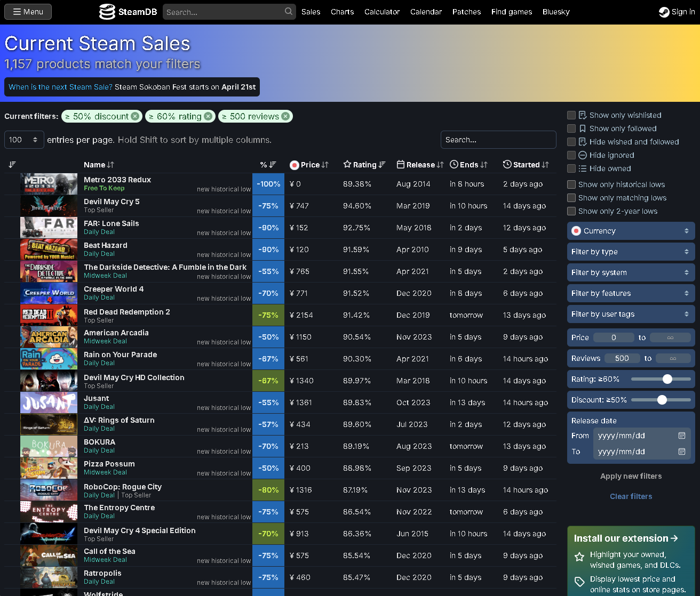Click the Steam sign in icon
This screenshot has width=700, height=596.
pyautogui.click(x=664, y=12)
